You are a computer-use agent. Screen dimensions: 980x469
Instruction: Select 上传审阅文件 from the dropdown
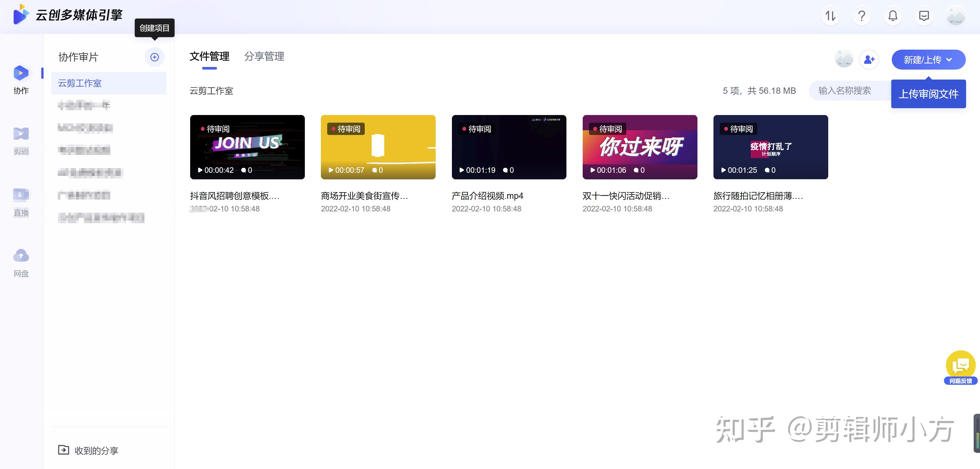click(x=928, y=94)
